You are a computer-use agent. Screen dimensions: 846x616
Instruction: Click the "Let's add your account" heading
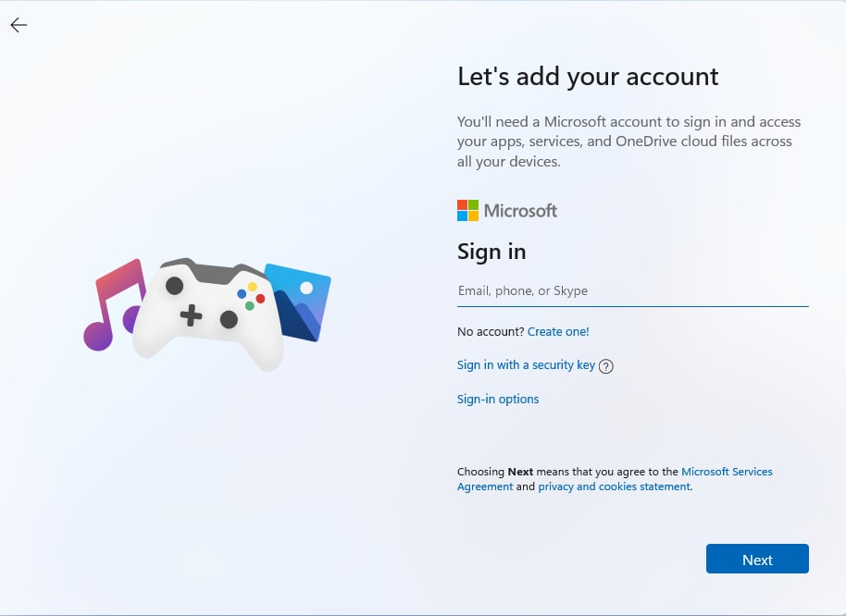pyautogui.click(x=588, y=77)
